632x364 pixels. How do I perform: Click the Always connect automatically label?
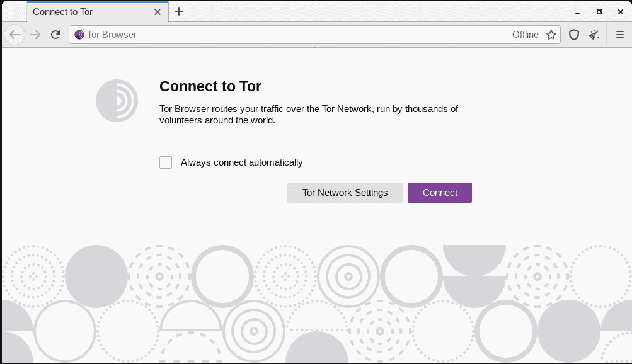point(241,162)
